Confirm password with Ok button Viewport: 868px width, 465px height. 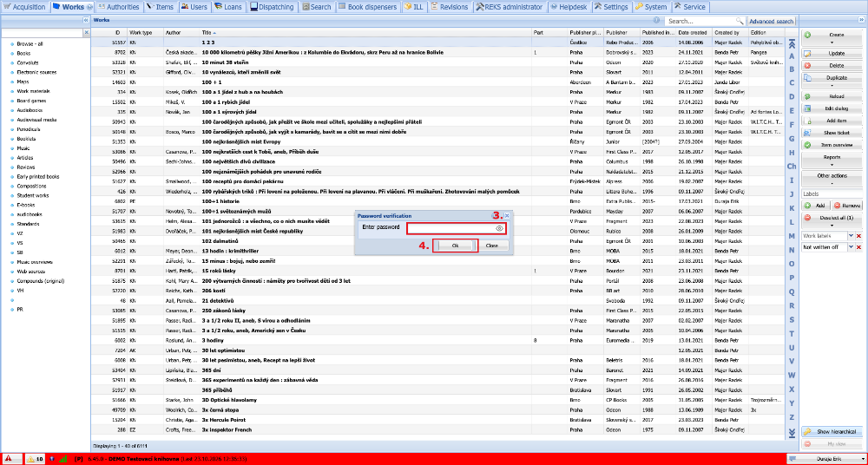point(455,246)
